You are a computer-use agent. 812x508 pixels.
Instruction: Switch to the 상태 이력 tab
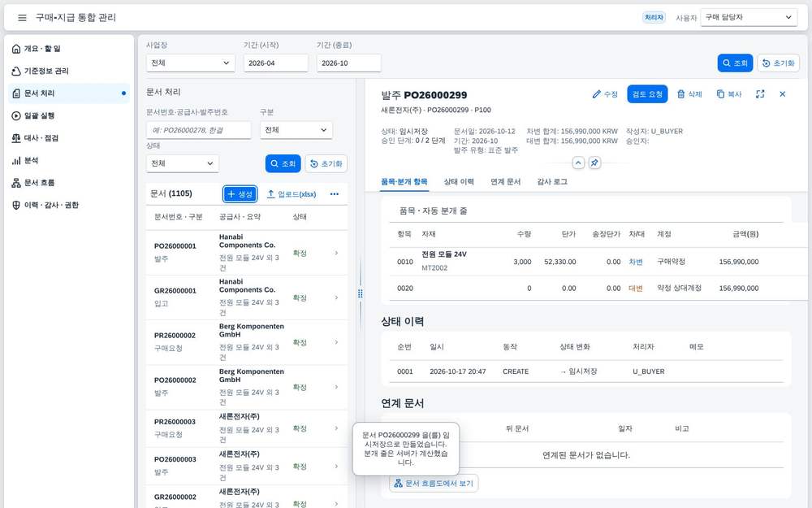(x=459, y=181)
